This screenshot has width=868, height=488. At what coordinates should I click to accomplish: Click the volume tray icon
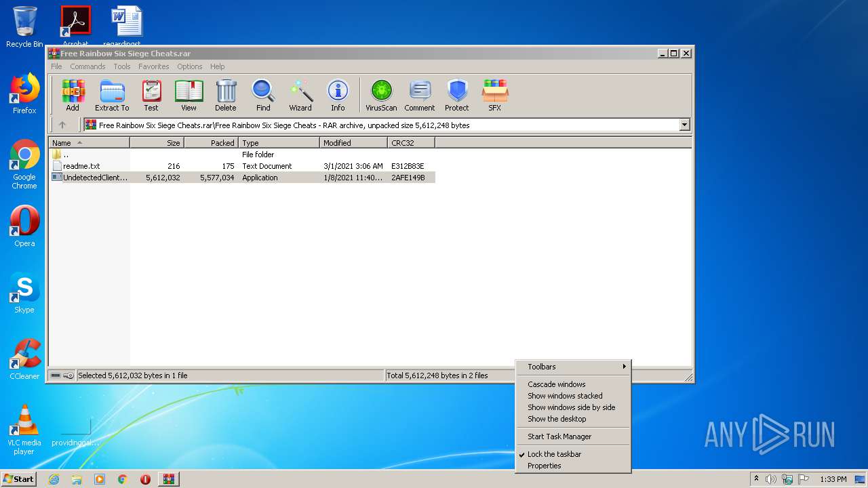click(x=771, y=479)
